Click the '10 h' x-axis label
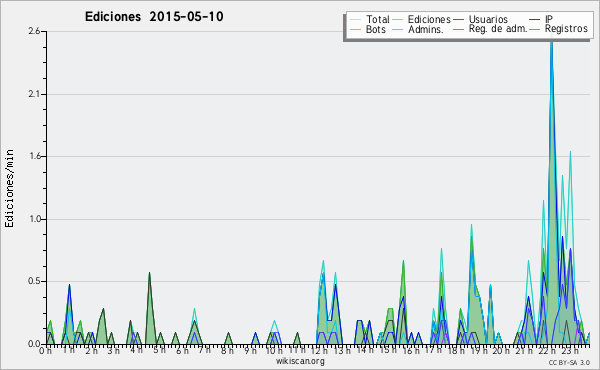 tap(274, 350)
